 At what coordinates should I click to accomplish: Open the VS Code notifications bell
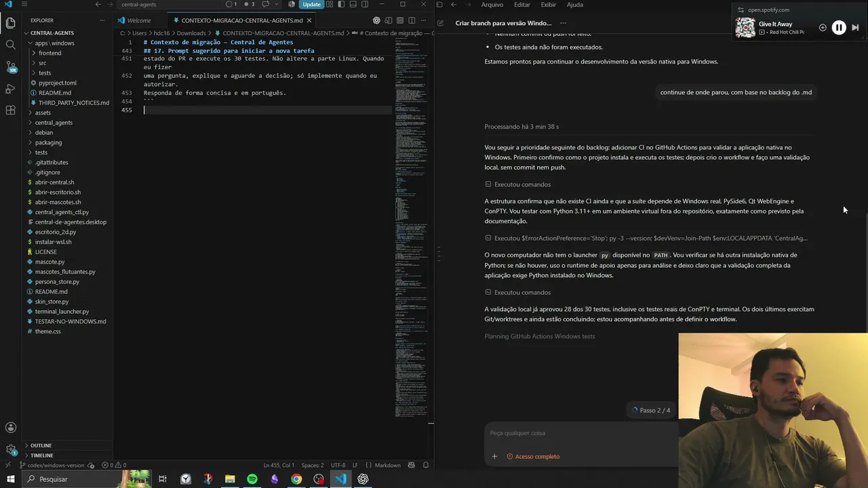426,465
